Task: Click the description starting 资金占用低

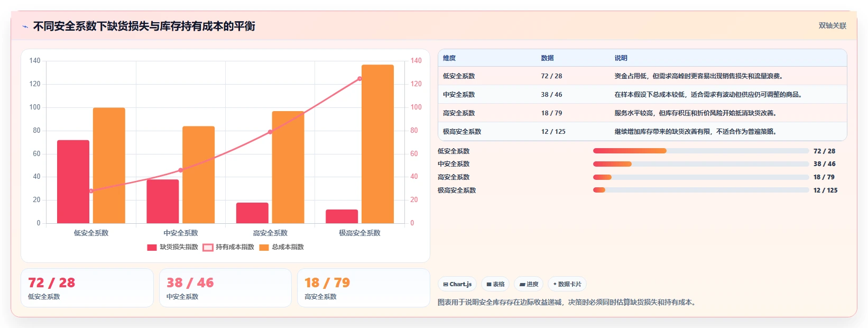Action: [698, 76]
